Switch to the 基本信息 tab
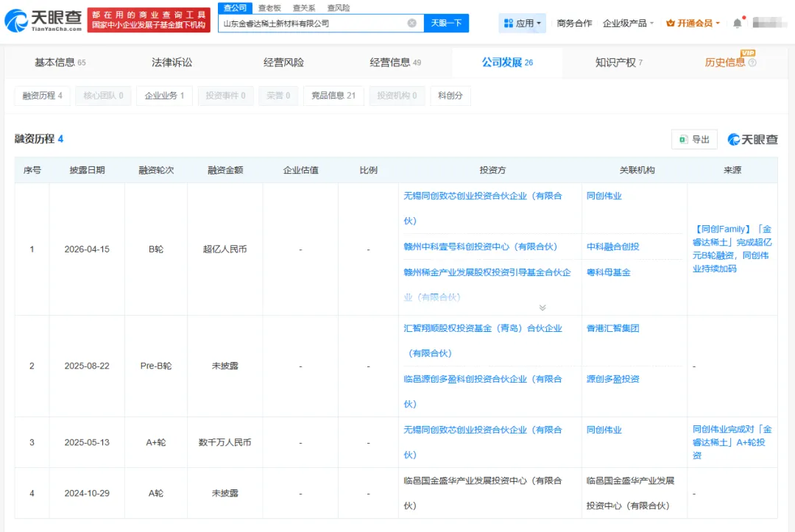 click(x=60, y=63)
